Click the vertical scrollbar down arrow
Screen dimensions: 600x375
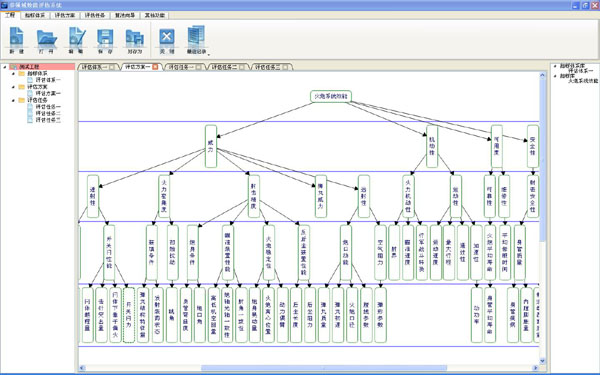click(x=542, y=360)
